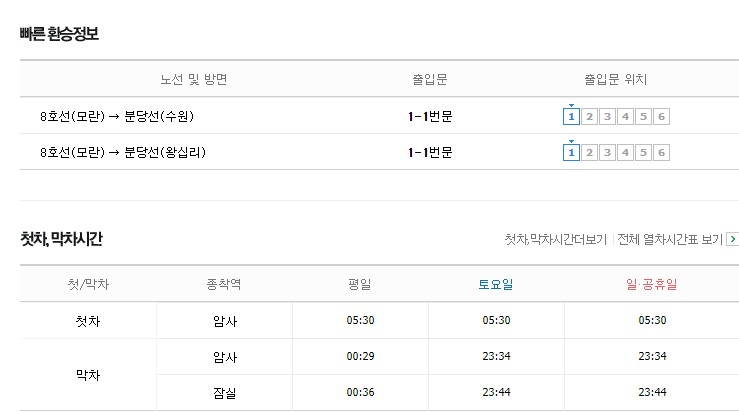This screenshot has height=412, width=739.
Task: Click the 일·공휴일 column header
Action: (652, 284)
